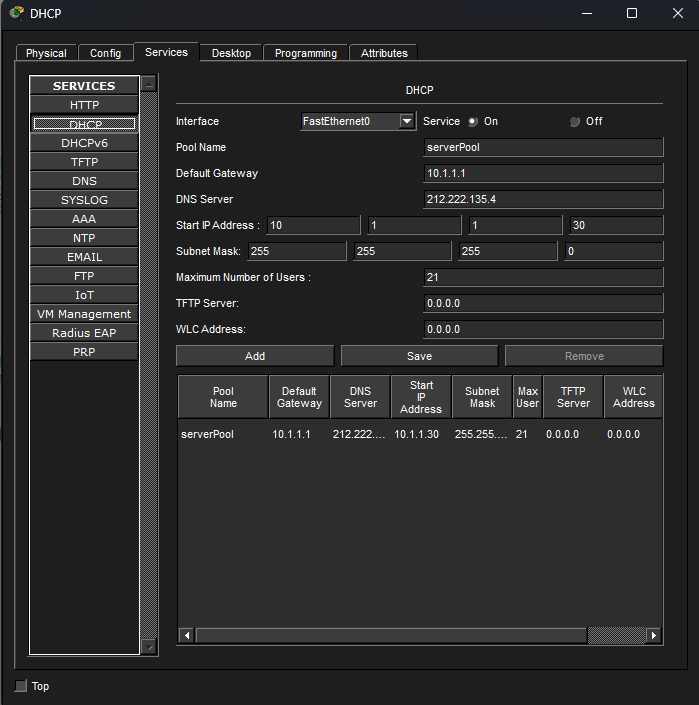Open the Radius EAP service
Image resolution: width=699 pixels, height=705 pixels.
coord(84,333)
